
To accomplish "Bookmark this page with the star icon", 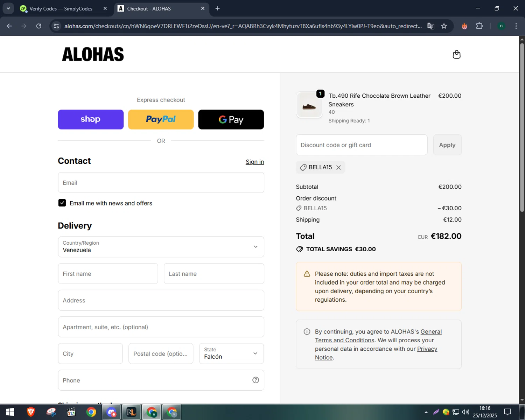I will 444,26.
